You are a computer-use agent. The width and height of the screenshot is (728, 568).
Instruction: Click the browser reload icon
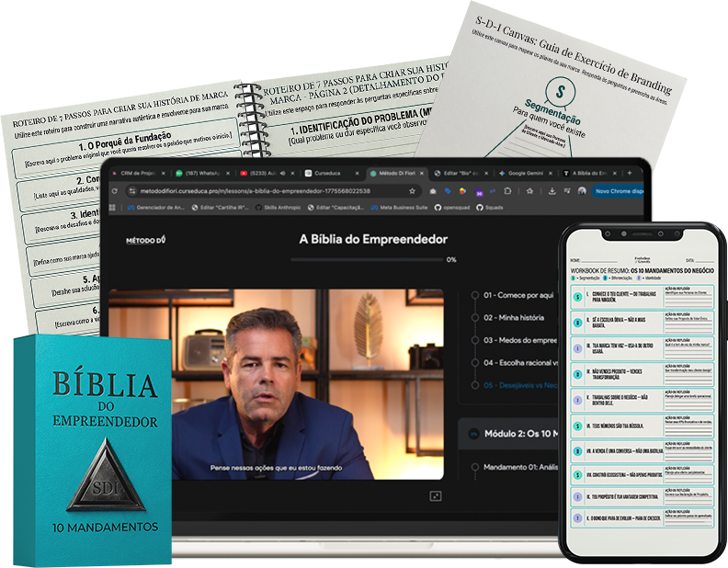click(113, 191)
